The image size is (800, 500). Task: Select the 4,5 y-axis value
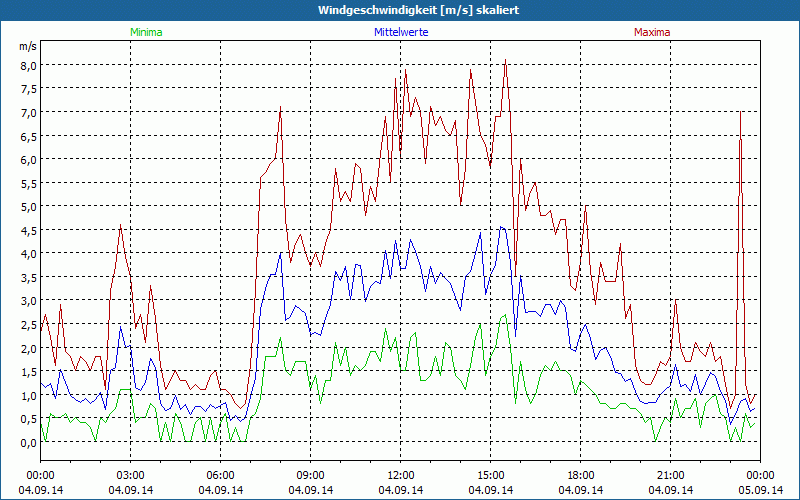point(29,230)
